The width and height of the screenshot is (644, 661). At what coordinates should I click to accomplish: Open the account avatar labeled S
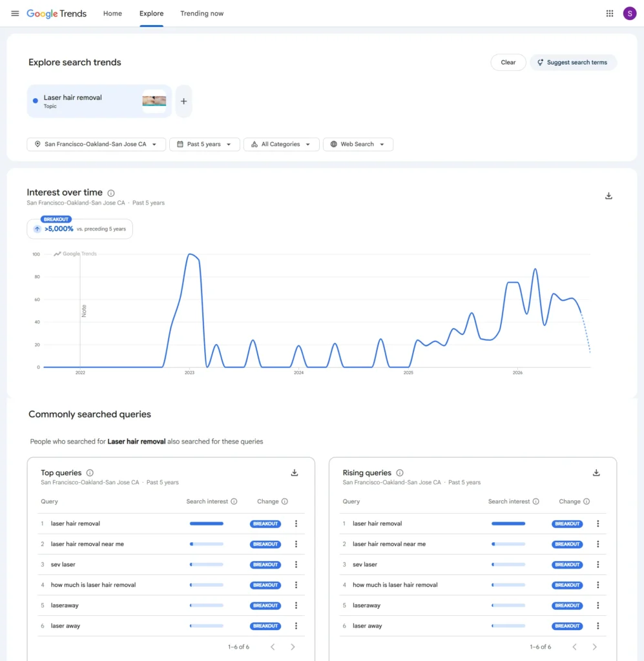(x=630, y=14)
